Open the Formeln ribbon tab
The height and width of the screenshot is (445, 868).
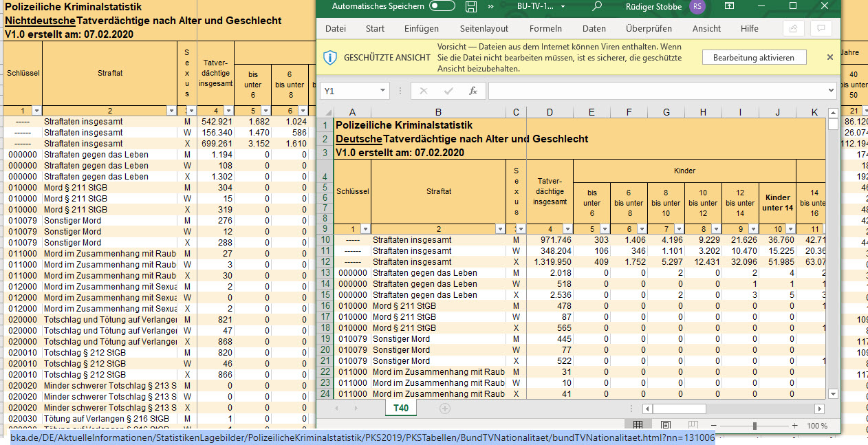(545, 29)
